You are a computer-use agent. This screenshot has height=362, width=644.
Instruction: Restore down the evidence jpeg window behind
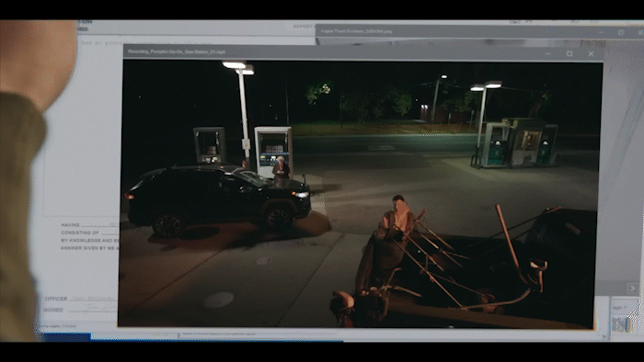coord(621,32)
